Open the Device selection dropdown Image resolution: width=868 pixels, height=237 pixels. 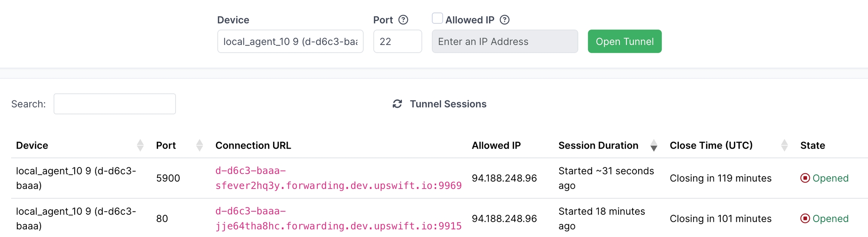click(x=290, y=42)
